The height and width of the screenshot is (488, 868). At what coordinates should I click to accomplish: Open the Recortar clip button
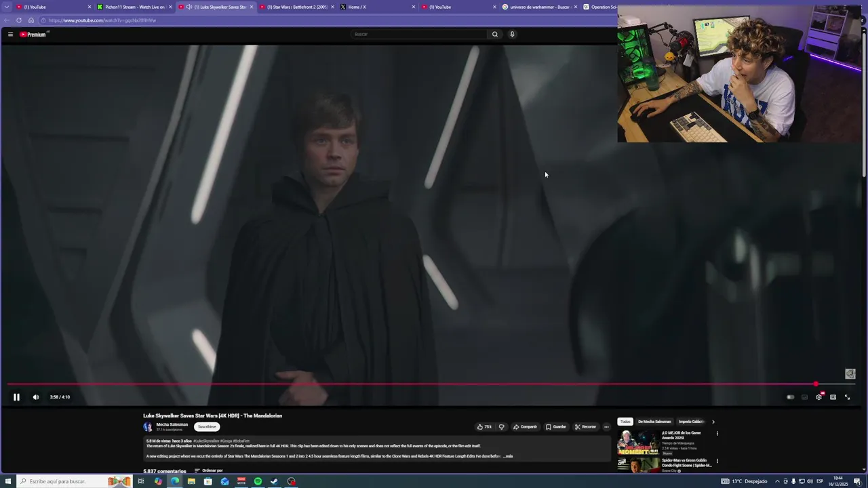(585, 427)
